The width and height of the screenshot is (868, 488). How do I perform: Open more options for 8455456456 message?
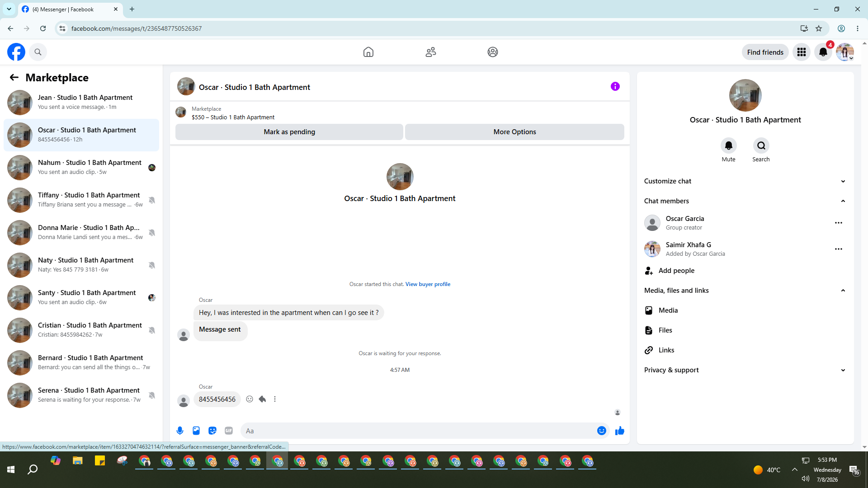pos(275,399)
